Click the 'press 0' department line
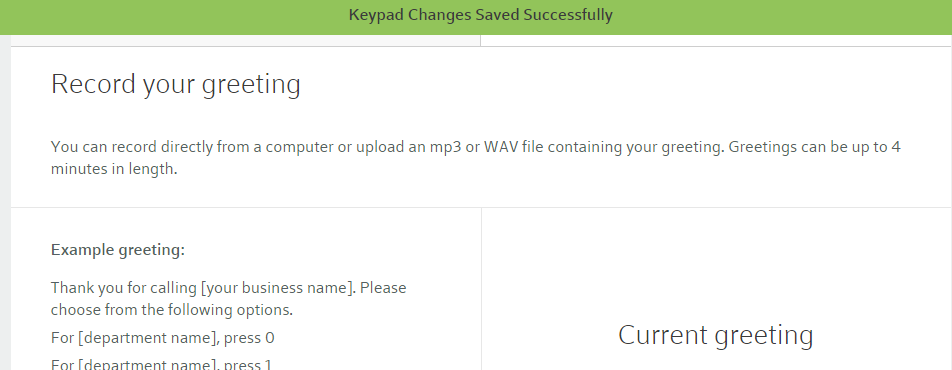Image resolution: width=952 pixels, height=370 pixels. pos(163,338)
